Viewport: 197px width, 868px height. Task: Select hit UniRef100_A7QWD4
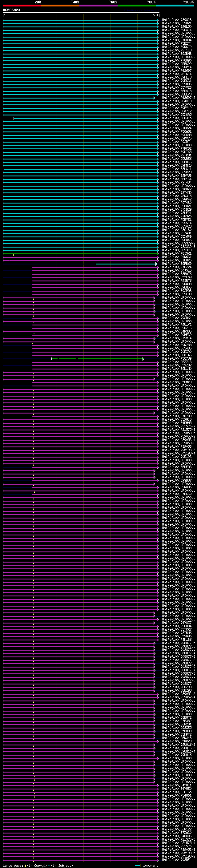(177, 40)
